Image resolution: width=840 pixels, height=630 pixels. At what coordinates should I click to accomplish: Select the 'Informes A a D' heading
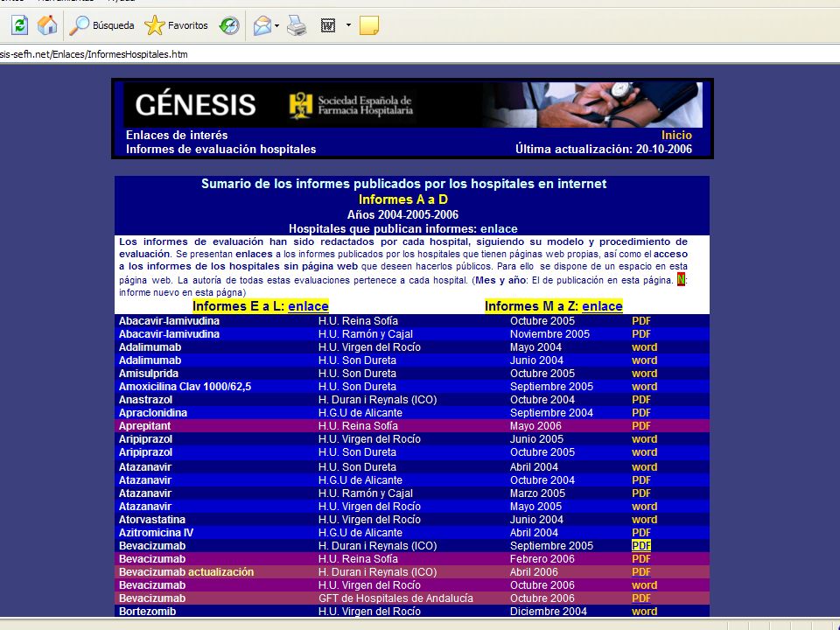coord(402,199)
